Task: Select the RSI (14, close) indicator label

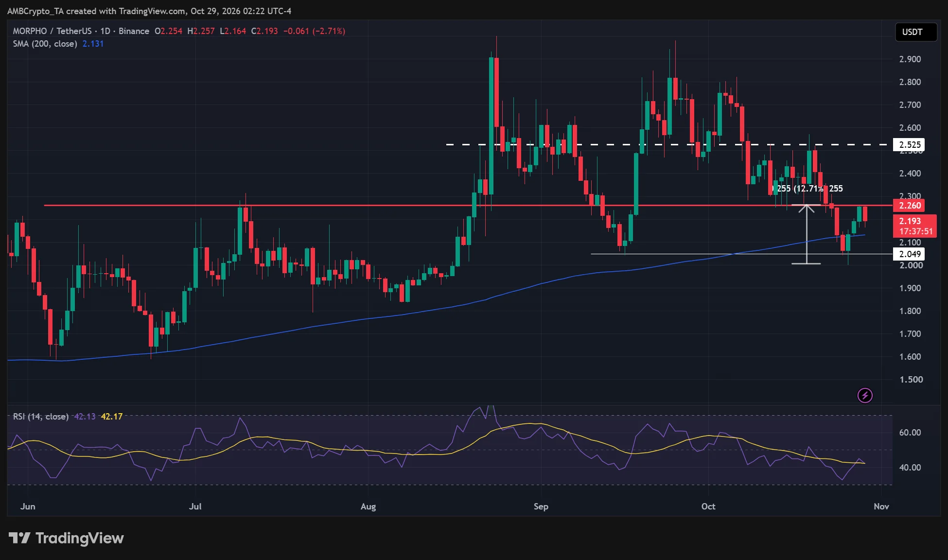Action: [x=41, y=417]
